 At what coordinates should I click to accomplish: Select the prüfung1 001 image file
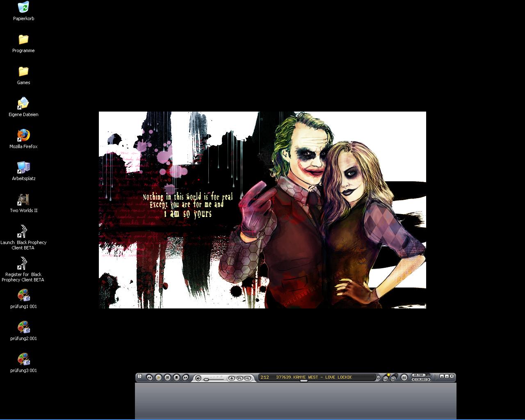[23, 299]
